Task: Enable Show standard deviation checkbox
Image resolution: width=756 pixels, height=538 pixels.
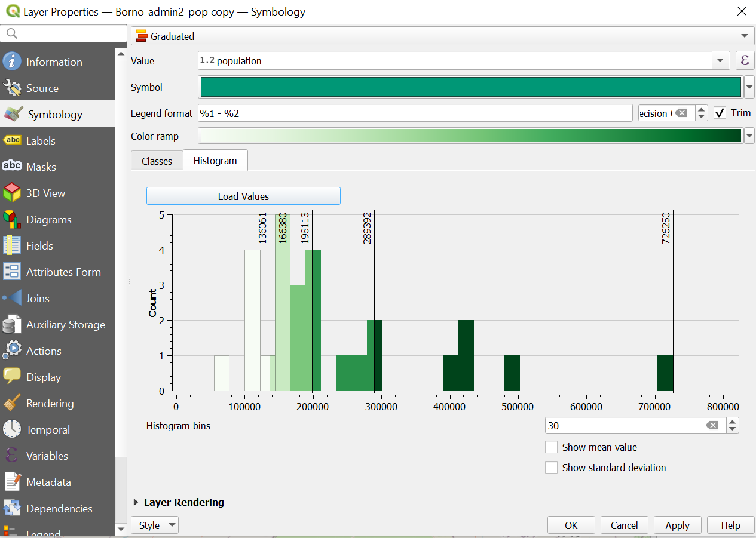Action: coord(551,468)
